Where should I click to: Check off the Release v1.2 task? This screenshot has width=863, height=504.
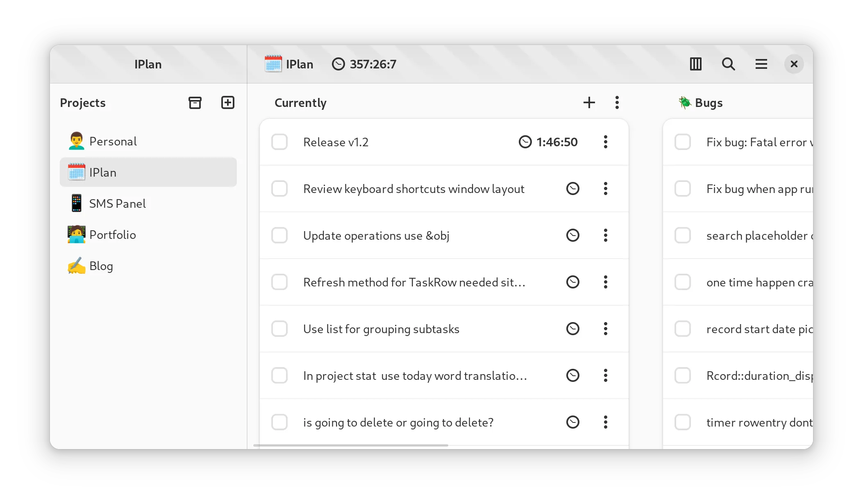pyautogui.click(x=279, y=142)
